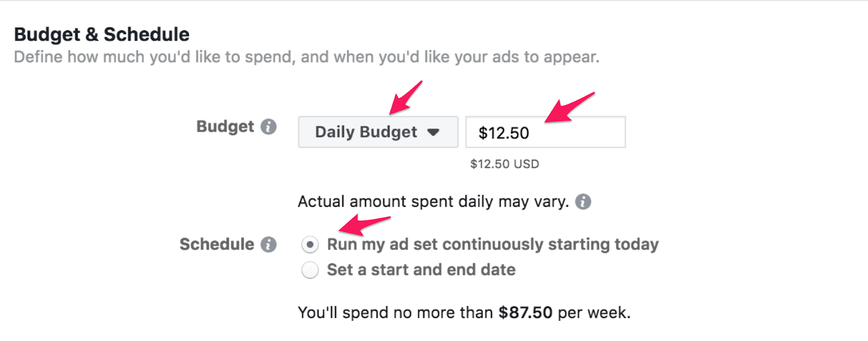Image resolution: width=868 pixels, height=341 pixels.
Task: Open the Daily Budget dropdown
Action: [x=378, y=132]
